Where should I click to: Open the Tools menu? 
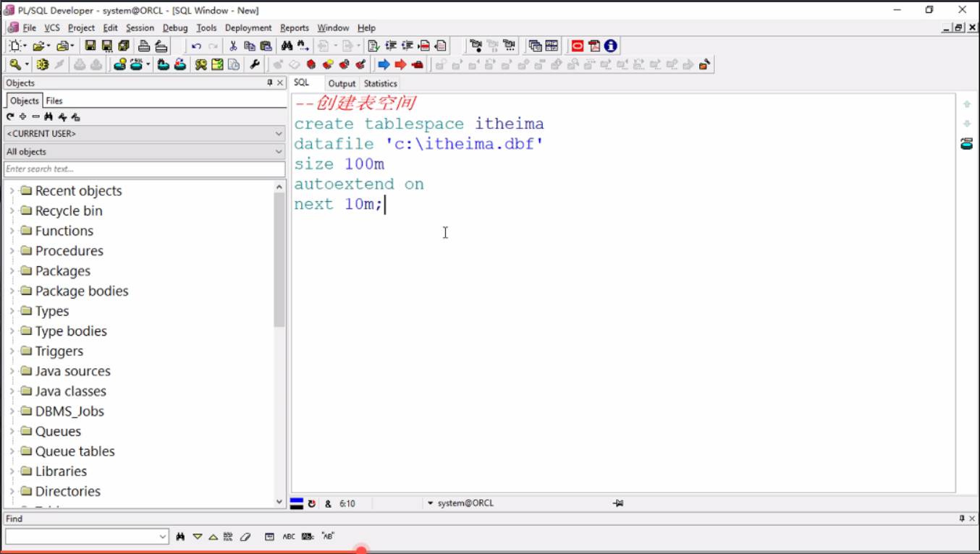(x=206, y=27)
